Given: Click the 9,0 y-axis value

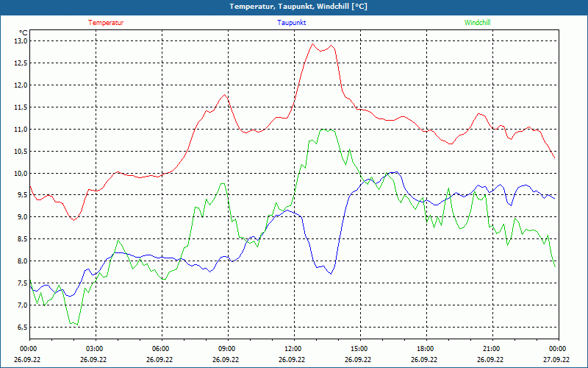Looking at the screenshot, I should click(x=23, y=216).
